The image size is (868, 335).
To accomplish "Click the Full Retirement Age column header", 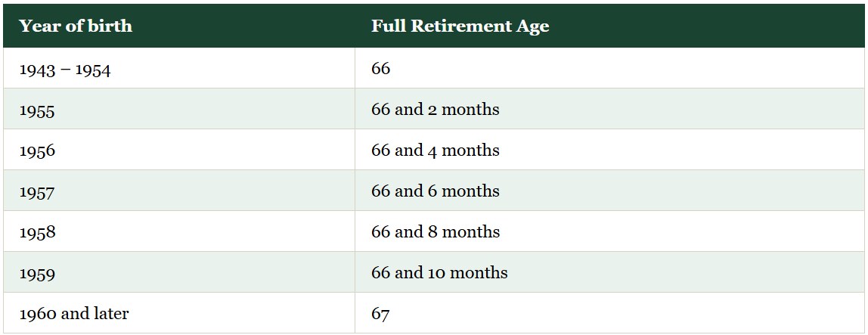I will 609,26.
